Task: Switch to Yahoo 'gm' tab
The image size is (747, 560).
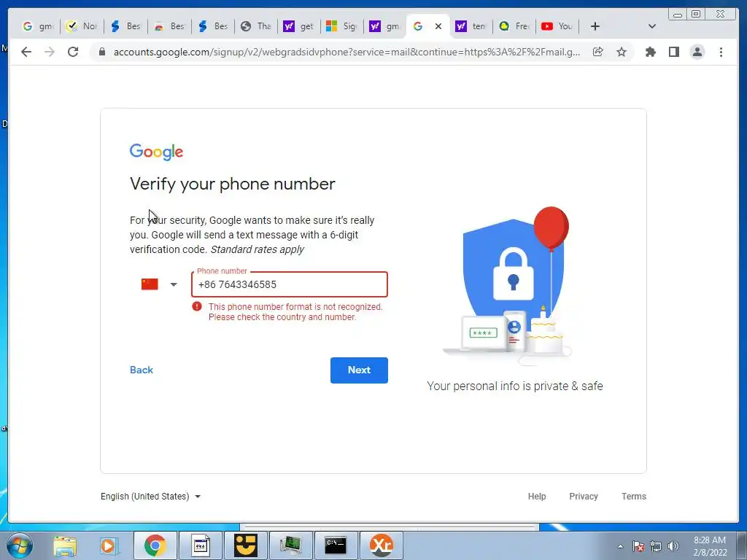Action: (x=384, y=26)
